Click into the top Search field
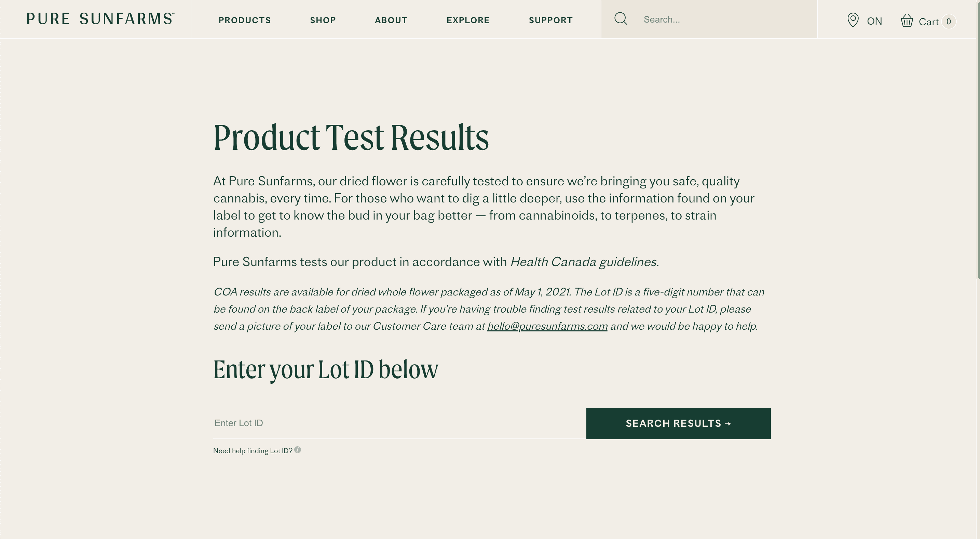980x539 pixels. coord(727,19)
